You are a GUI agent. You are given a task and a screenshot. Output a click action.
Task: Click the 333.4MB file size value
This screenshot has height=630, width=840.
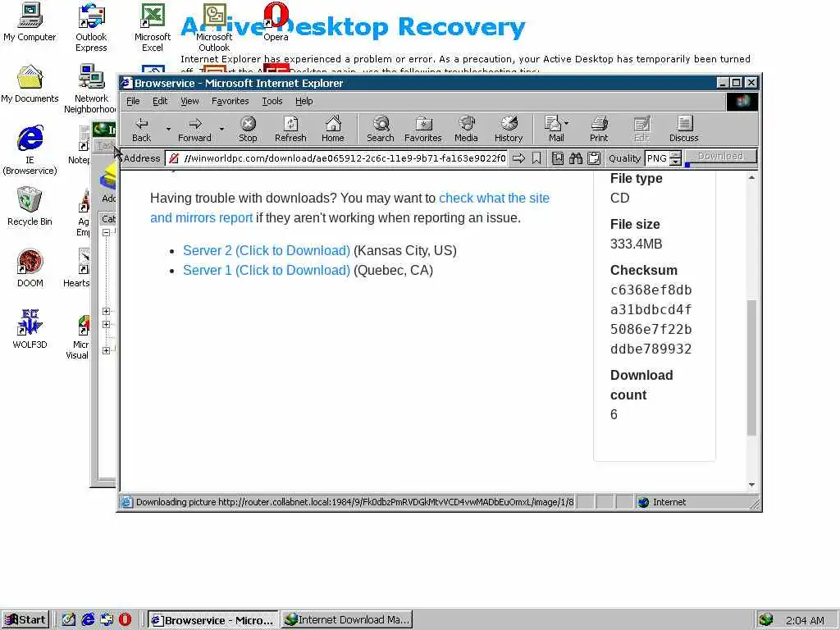tap(636, 244)
